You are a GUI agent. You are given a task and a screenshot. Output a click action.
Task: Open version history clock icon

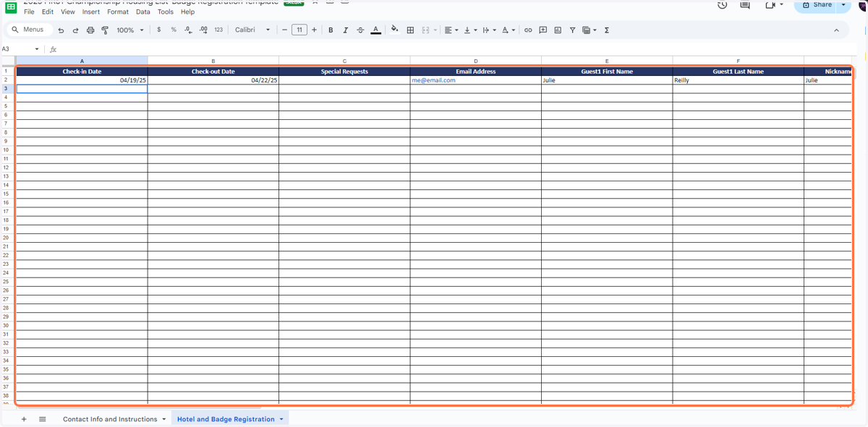722,5
